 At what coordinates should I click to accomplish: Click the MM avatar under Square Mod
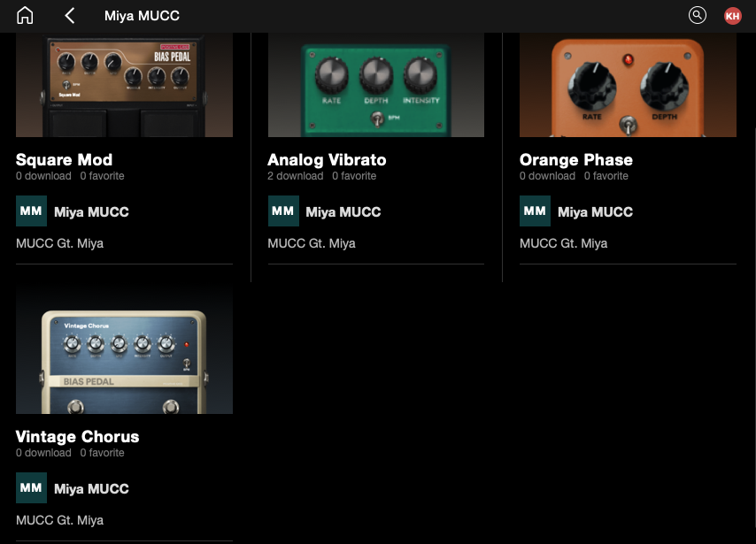coord(31,211)
